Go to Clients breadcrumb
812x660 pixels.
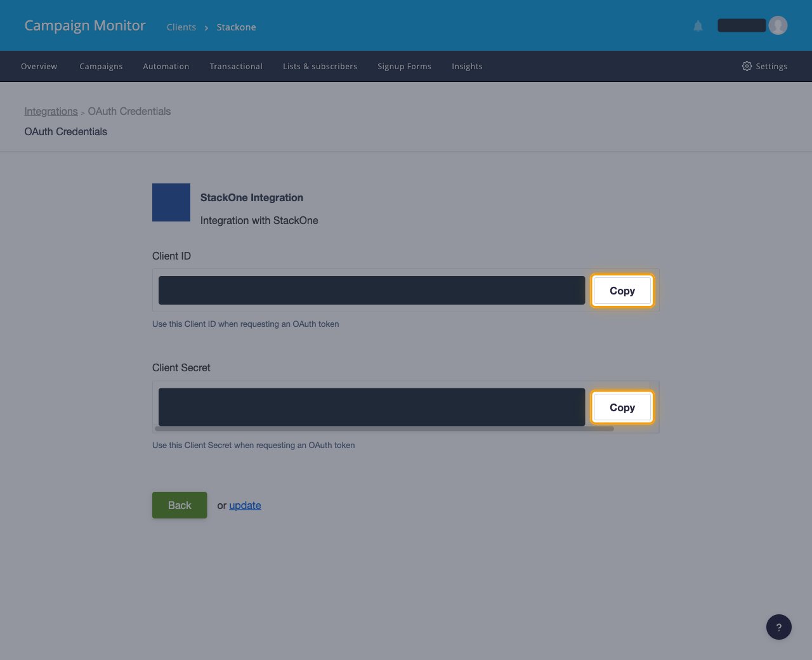click(181, 27)
